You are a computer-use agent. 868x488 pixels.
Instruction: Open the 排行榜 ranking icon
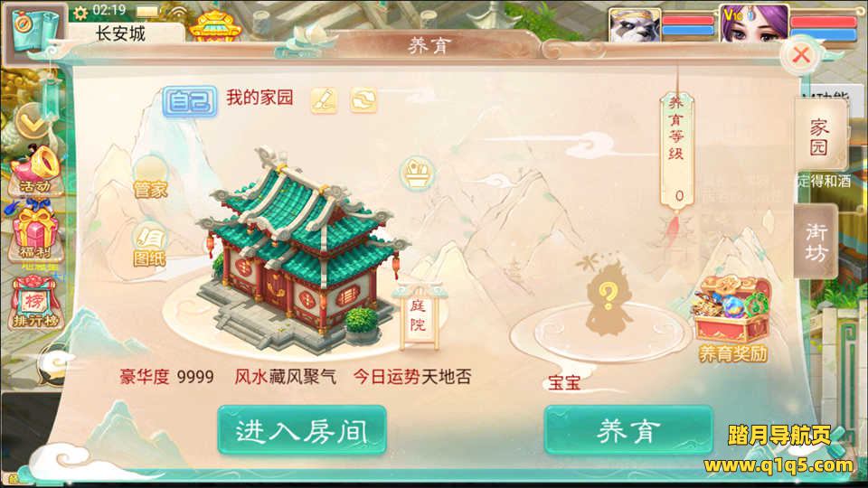click(x=35, y=304)
